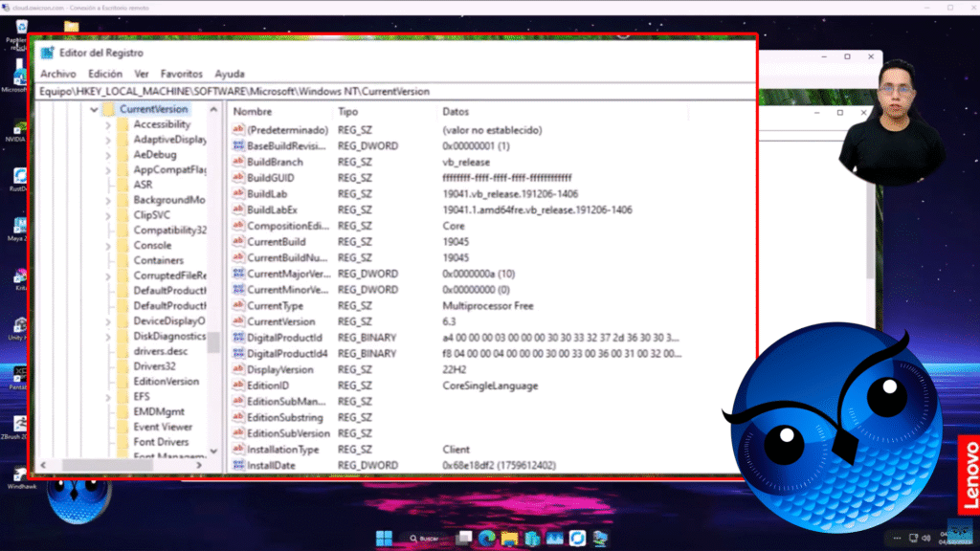Click the Windows Start button on taskbar
Screen dimensions: 980x551
(x=384, y=538)
